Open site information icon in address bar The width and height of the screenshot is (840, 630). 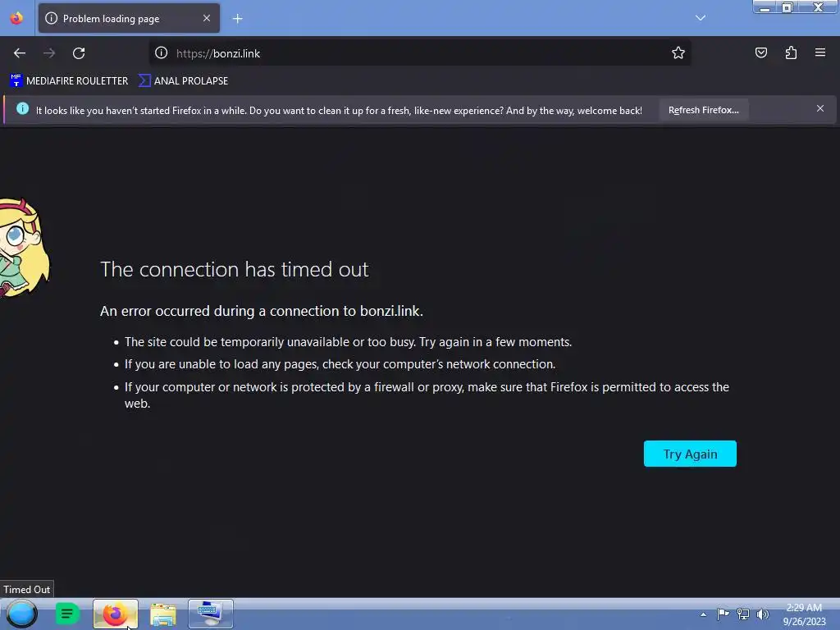click(162, 52)
